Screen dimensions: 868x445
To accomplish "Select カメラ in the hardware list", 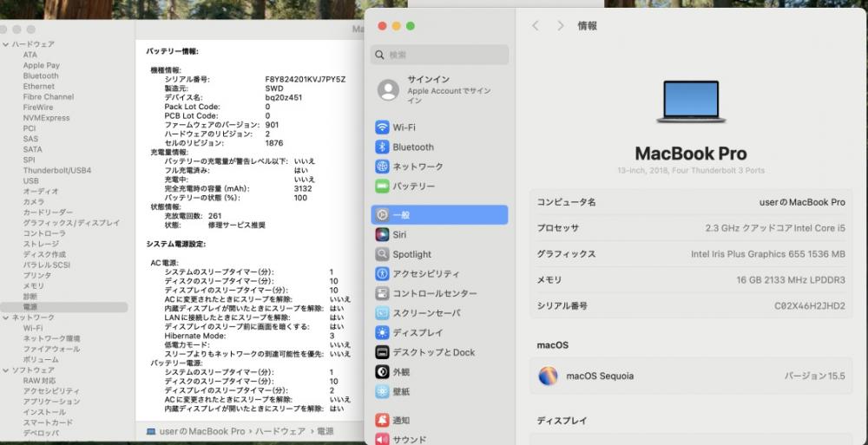I will coord(33,202).
